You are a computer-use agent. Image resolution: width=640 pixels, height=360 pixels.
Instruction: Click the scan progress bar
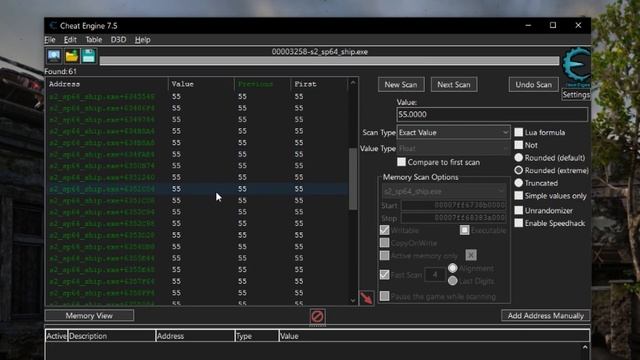click(329, 61)
